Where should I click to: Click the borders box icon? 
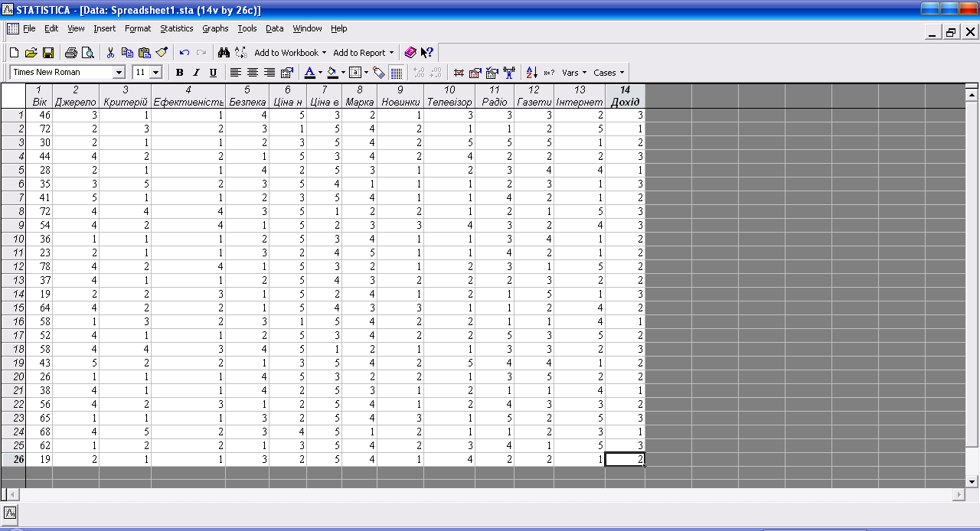[x=355, y=73]
